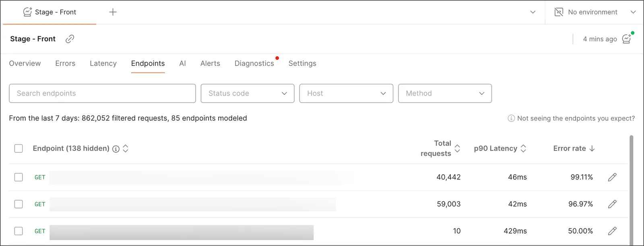The height and width of the screenshot is (246, 644).
Task: Select the Endpoints tab
Action: pyautogui.click(x=148, y=63)
